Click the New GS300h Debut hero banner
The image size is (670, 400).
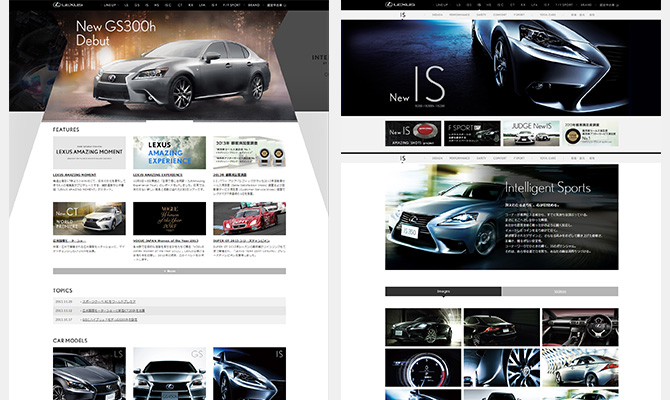pyautogui.click(x=169, y=65)
